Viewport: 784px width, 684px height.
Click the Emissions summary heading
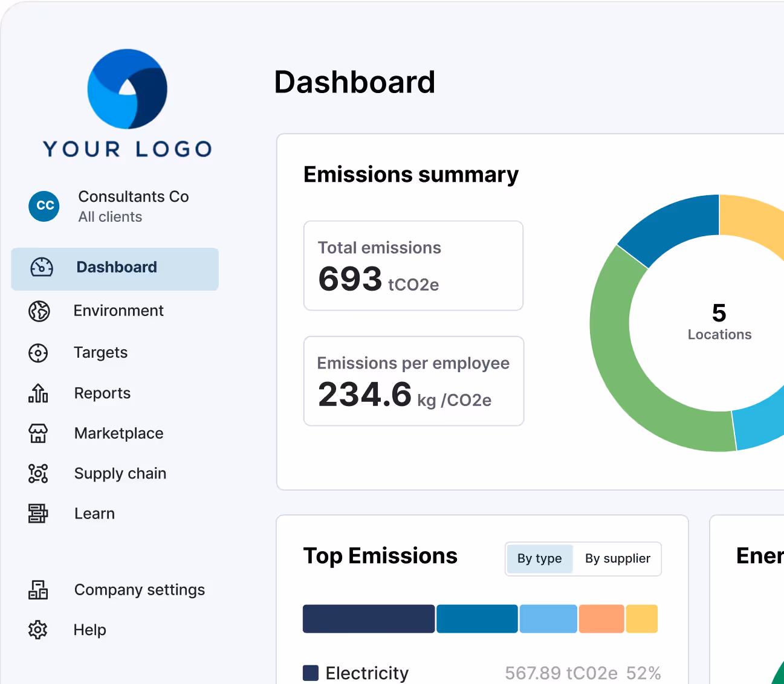(411, 175)
